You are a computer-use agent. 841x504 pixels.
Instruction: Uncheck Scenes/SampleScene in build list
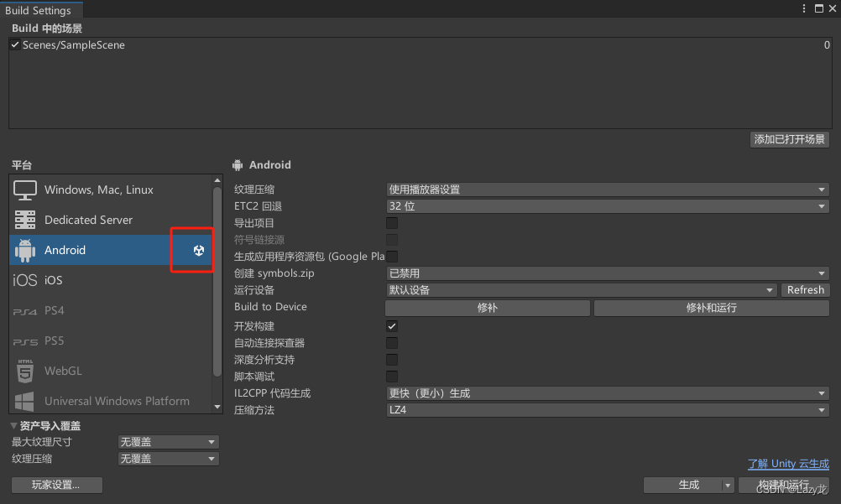coord(15,45)
